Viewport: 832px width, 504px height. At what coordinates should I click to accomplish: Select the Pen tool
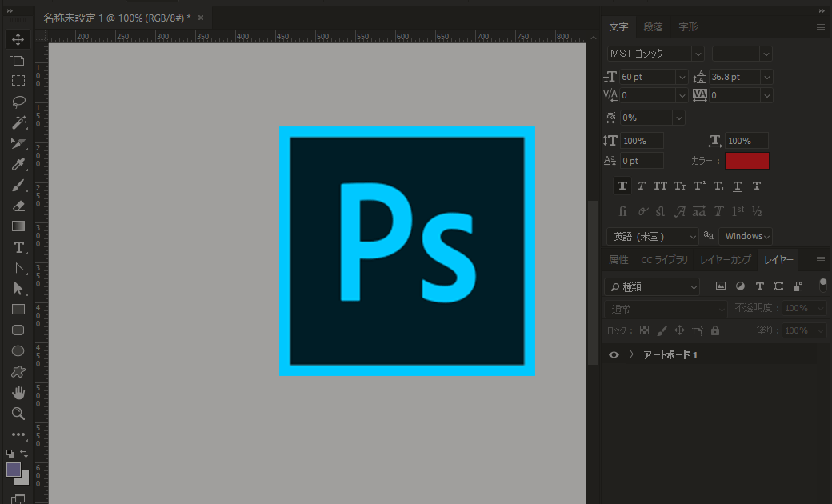coord(18,268)
